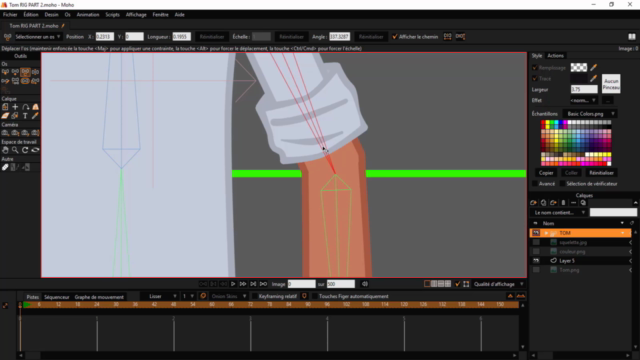Select the eyedropper tool in Calque section

35,116
